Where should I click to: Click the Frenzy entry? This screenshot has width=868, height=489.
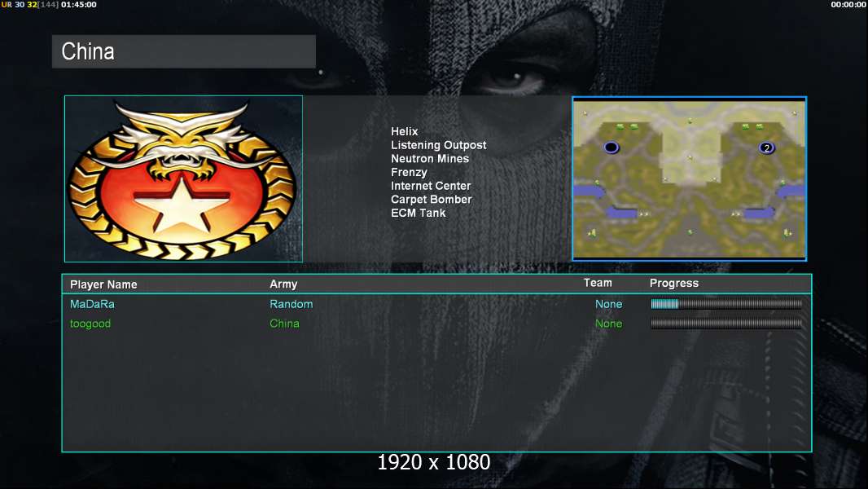click(x=409, y=172)
